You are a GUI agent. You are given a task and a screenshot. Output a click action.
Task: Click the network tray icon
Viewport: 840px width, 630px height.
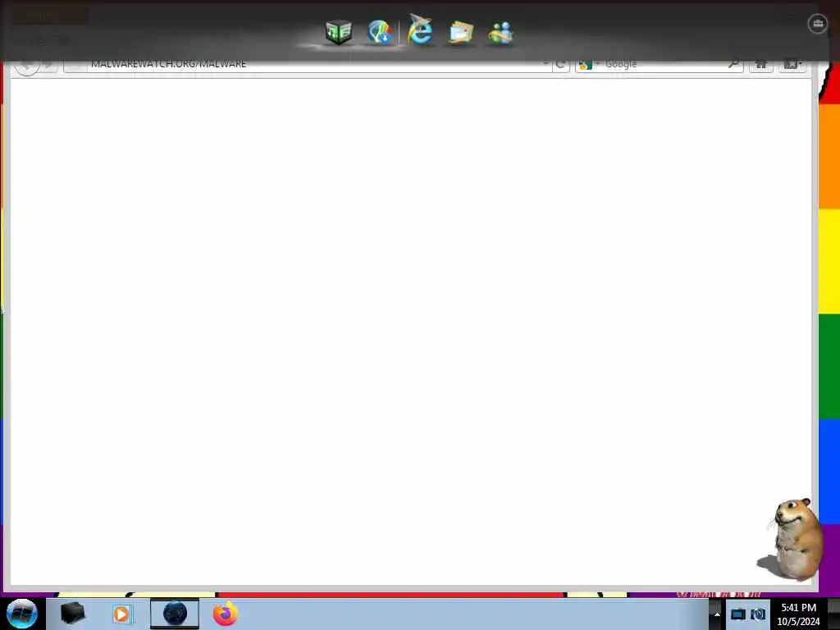758,614
